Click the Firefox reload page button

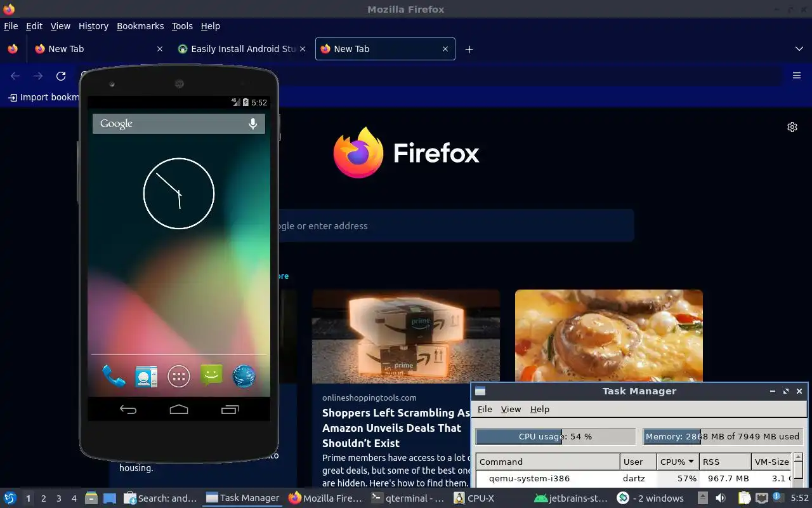coord(61,76)
